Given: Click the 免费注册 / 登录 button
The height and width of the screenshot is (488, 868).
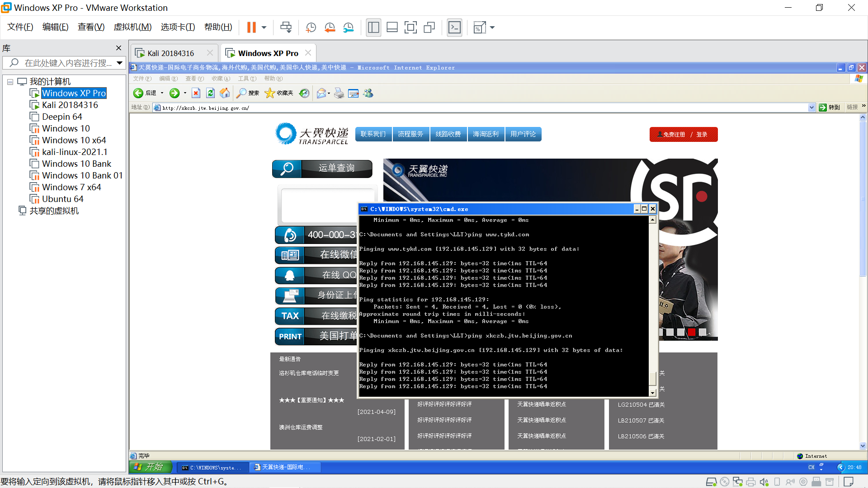Looking at the screenshot, I should [x=683, y=134].
